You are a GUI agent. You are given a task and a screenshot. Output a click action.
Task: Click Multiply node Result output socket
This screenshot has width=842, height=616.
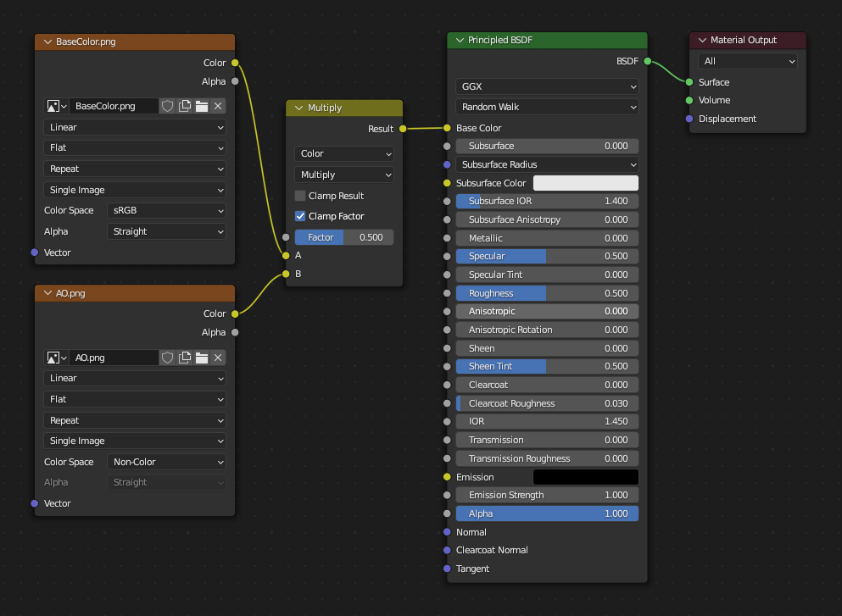click(x=403, y=129)
